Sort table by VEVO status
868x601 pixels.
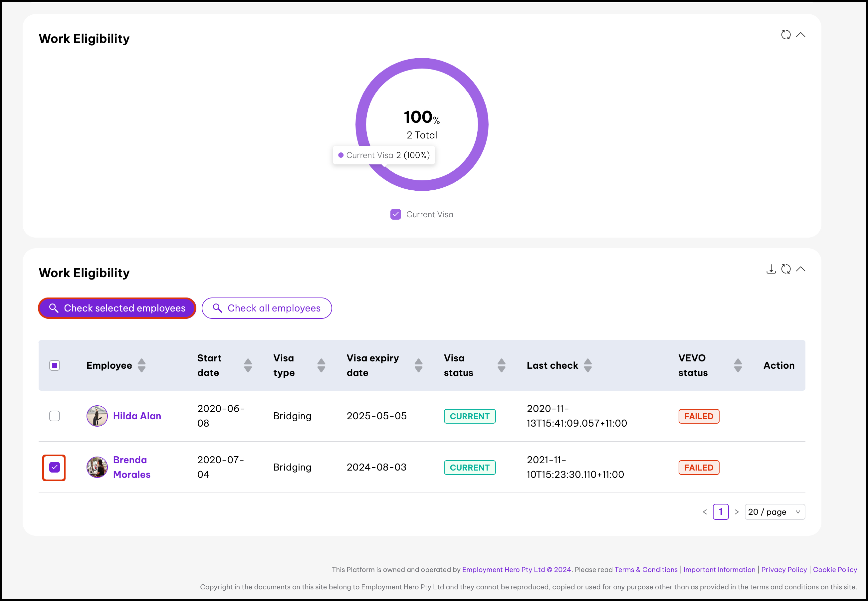tap(738, 365)
